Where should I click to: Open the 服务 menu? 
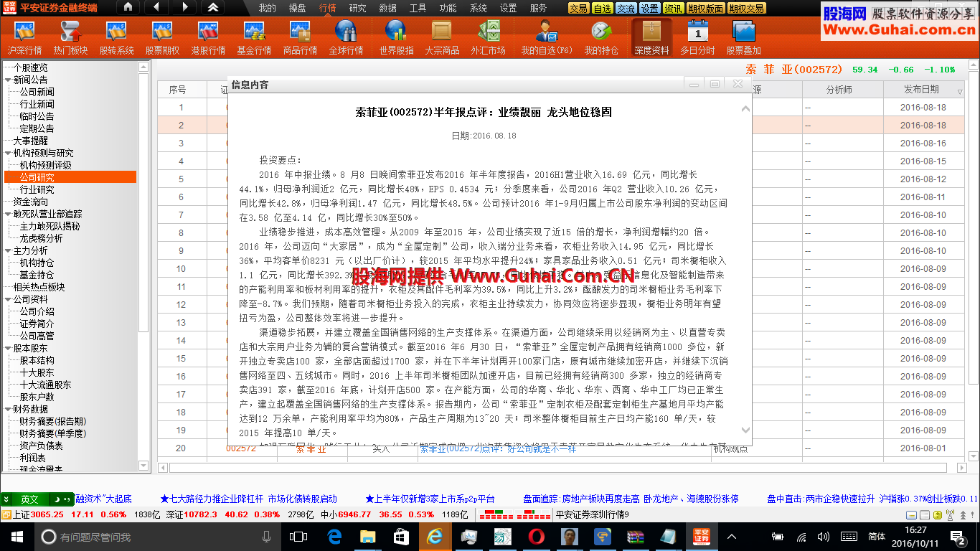(x=538, y=8)
